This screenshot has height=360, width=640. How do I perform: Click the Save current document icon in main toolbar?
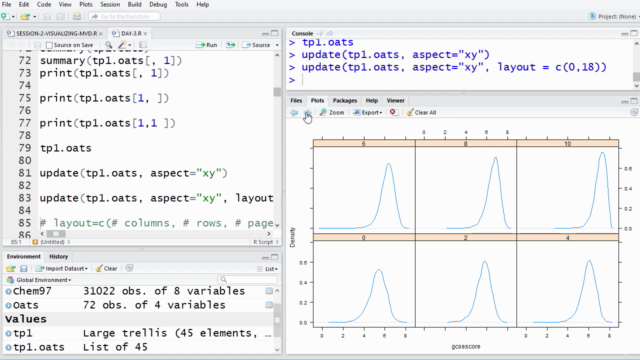tap(47, 17)
